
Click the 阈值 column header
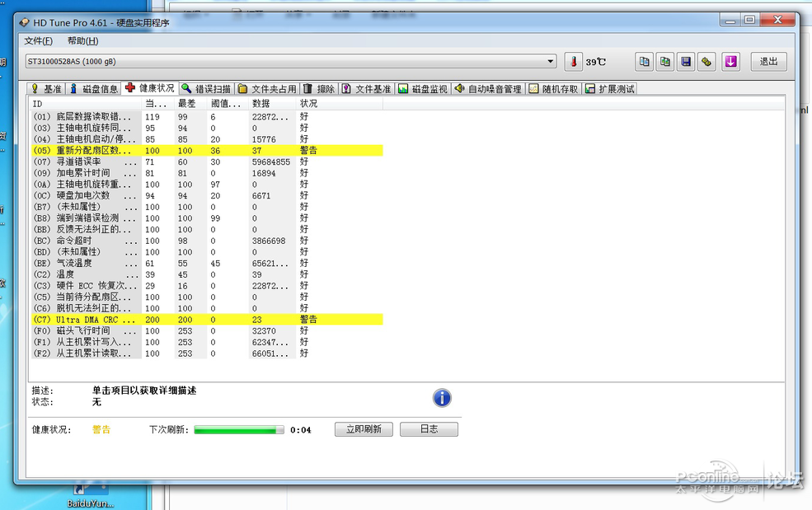pyautogui.click(x=228, y=104)
